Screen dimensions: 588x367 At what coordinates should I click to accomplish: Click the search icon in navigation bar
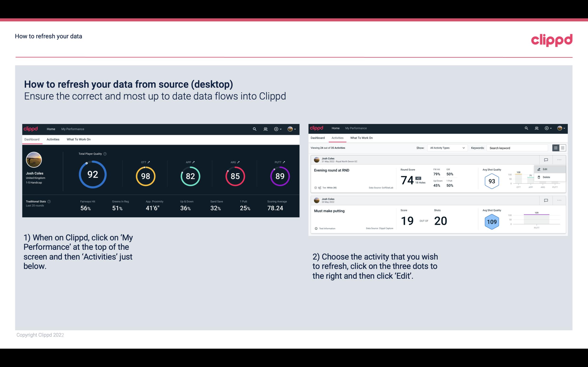[x=254, y=128]
